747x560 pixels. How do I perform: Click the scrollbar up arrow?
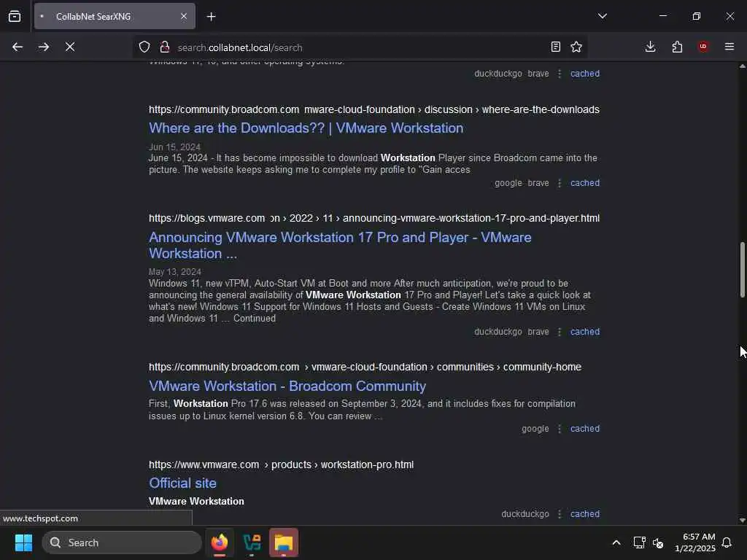(742, 66)
